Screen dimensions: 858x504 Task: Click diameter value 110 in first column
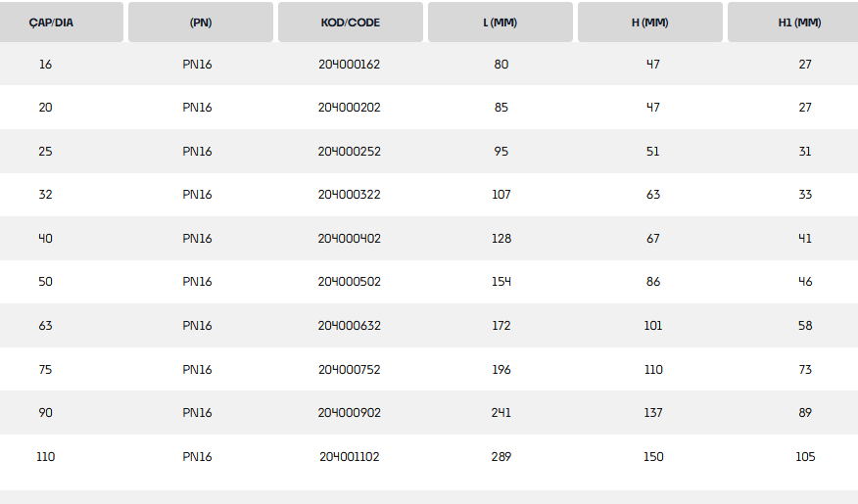(45, 457)
